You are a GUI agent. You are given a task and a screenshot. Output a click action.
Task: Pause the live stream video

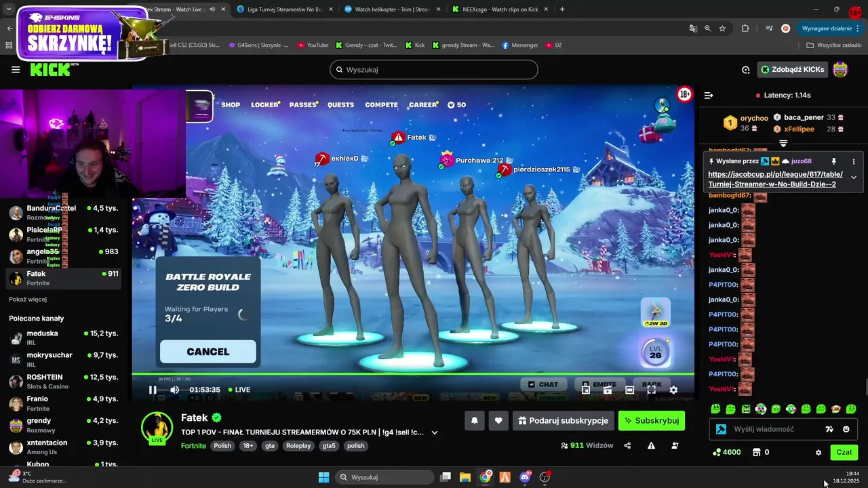click(x=153, y=390)
